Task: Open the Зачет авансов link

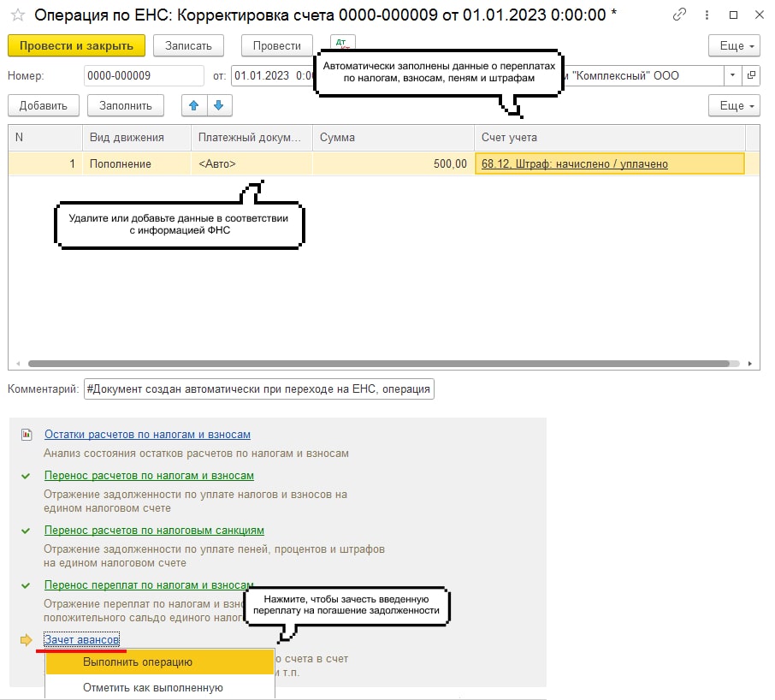Action: (x=81, y=639)
